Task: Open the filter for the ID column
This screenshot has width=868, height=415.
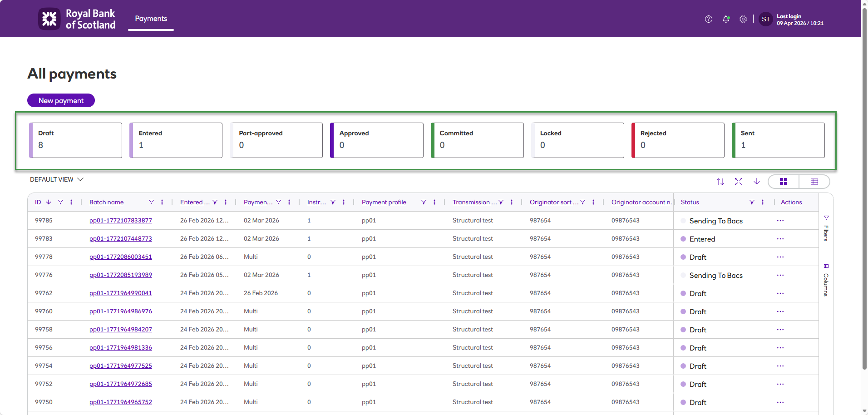Action: [x=60, y=202]
